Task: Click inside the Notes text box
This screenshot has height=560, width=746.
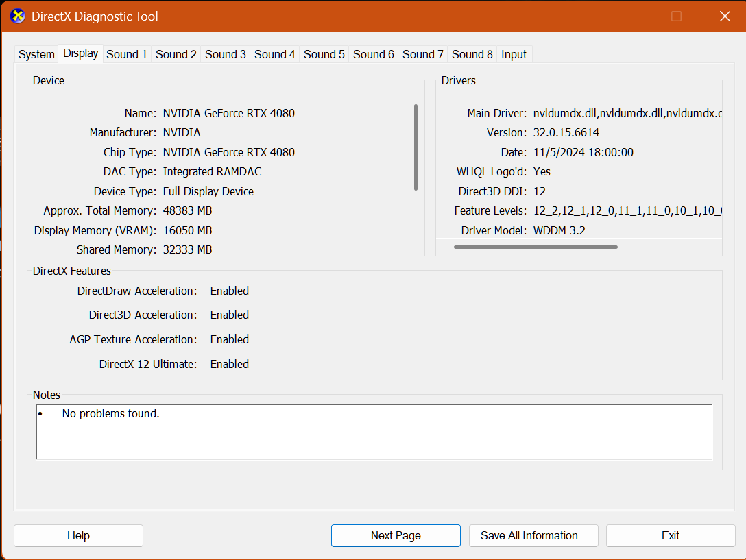Action: (374, 432)
